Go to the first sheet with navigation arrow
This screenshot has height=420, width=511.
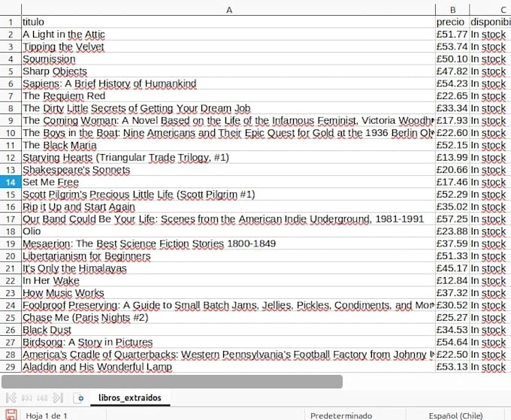(x=11, y=398)
